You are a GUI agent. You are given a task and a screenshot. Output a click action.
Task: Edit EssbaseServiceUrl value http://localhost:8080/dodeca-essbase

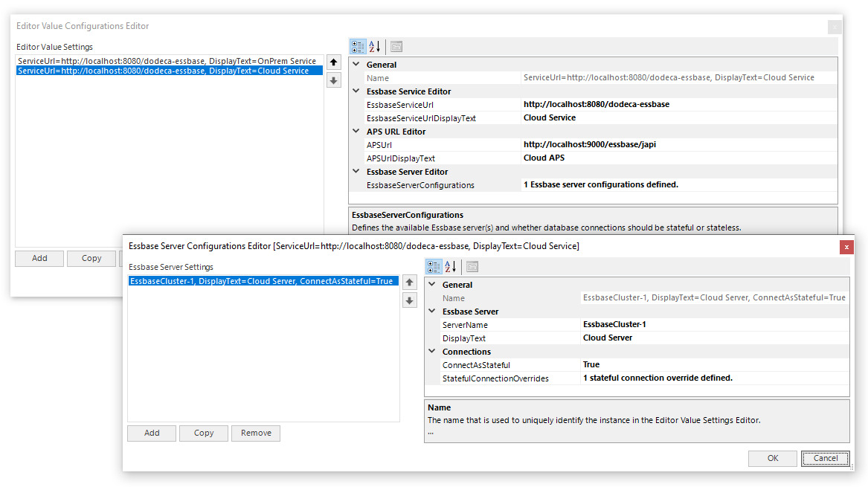[678, 104]
